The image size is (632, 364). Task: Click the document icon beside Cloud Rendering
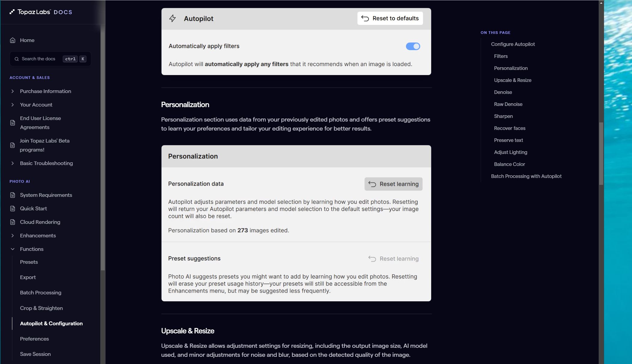pos(12,222)
